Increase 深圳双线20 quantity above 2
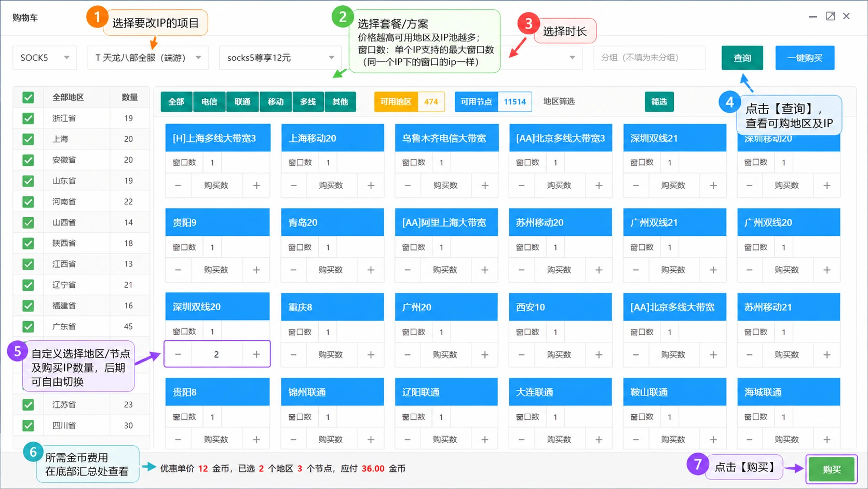The height and width of the screenshot is (489, 868). pyautogui.click(x=256, y=354)
